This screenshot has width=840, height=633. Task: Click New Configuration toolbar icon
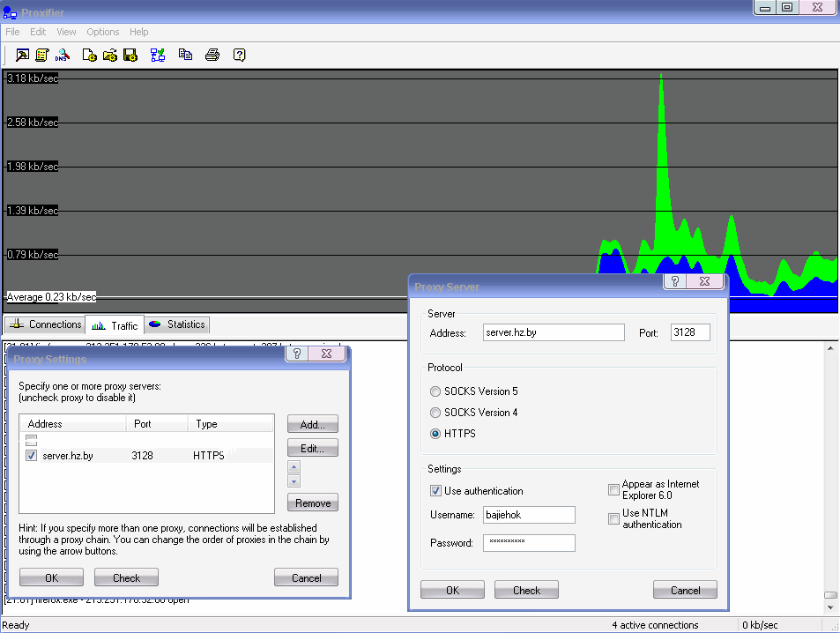pos(89,55)
